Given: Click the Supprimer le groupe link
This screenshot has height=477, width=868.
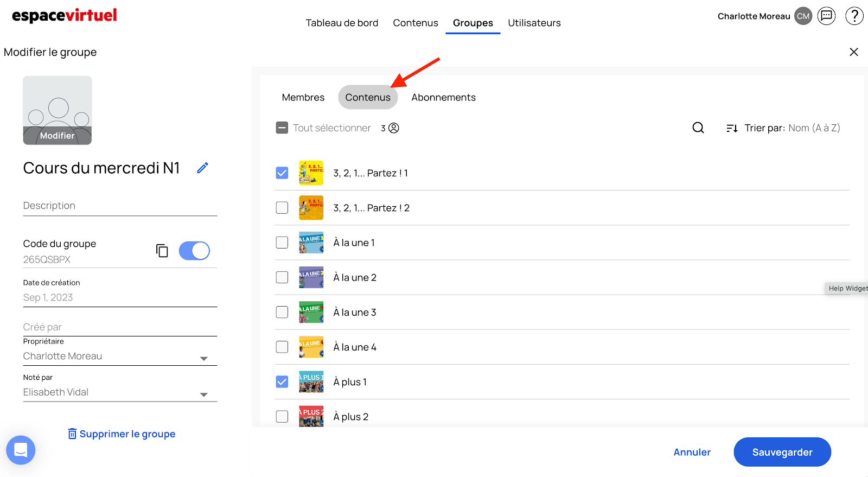Looking at the screenshot, I should point(122,434).
